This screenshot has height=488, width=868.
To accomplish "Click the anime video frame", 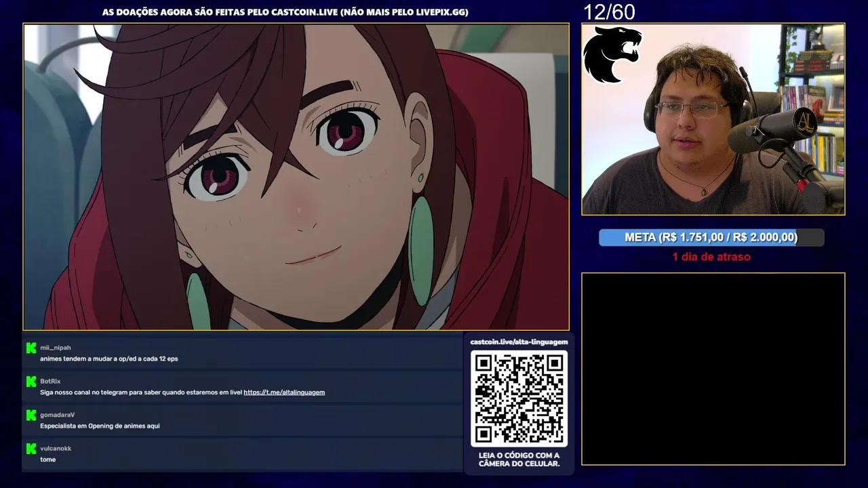I will (296, 177).
